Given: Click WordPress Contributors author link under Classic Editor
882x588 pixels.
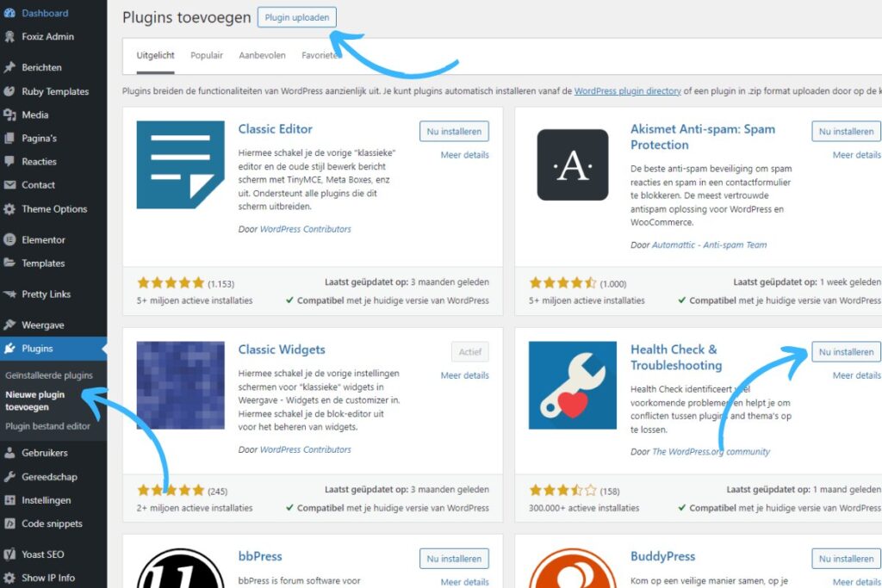Looking at the screenshot, I should coord(306,229).
